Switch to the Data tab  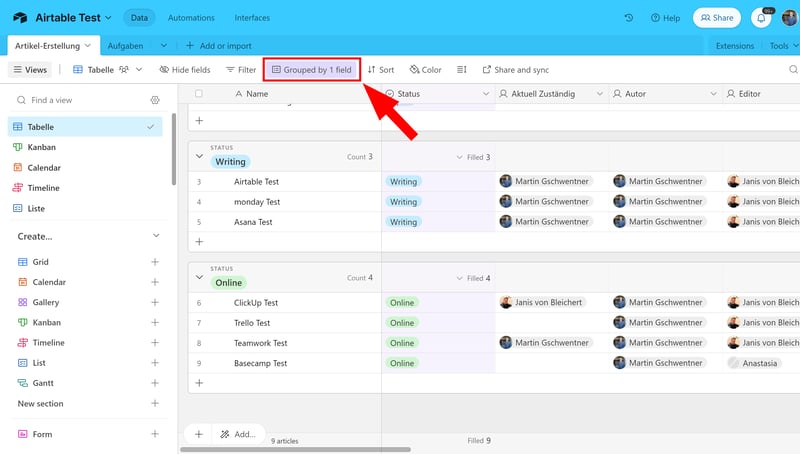tap(139, 18)
